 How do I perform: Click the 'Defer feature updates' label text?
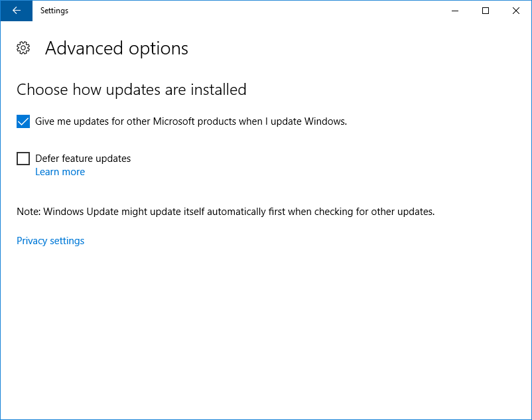click(x=83, y=159)
